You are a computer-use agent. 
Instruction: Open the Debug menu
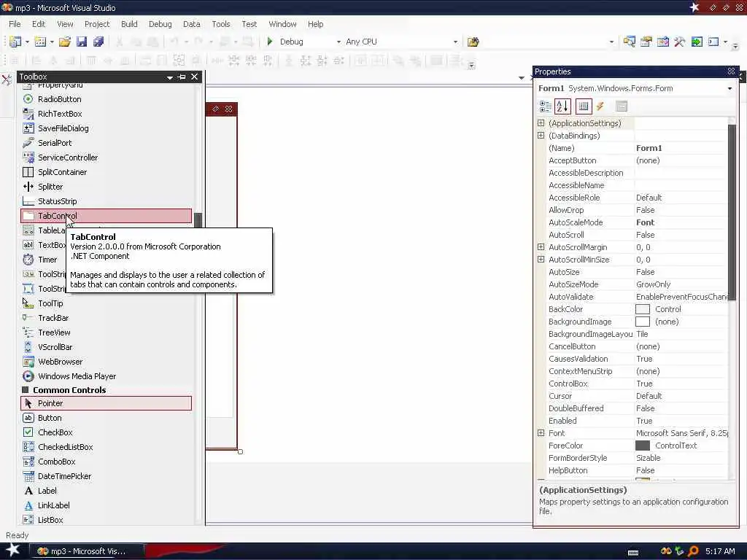coord(160,24)
